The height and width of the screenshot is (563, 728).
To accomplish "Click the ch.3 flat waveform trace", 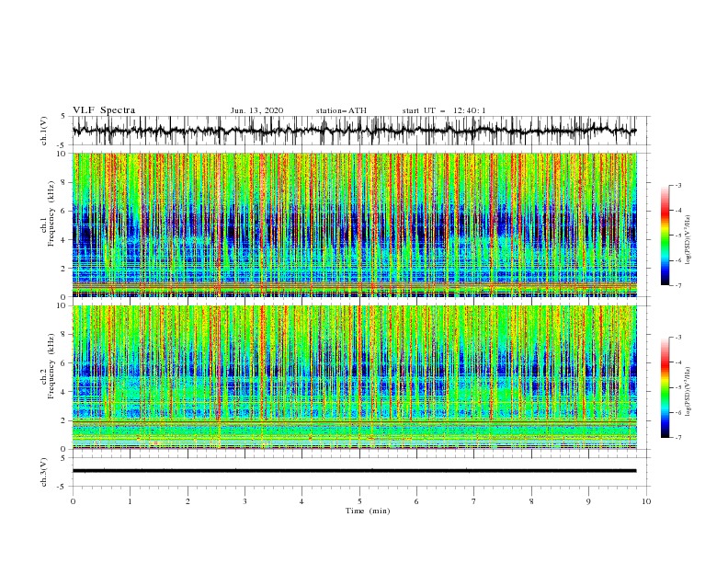I will (354, 471).
